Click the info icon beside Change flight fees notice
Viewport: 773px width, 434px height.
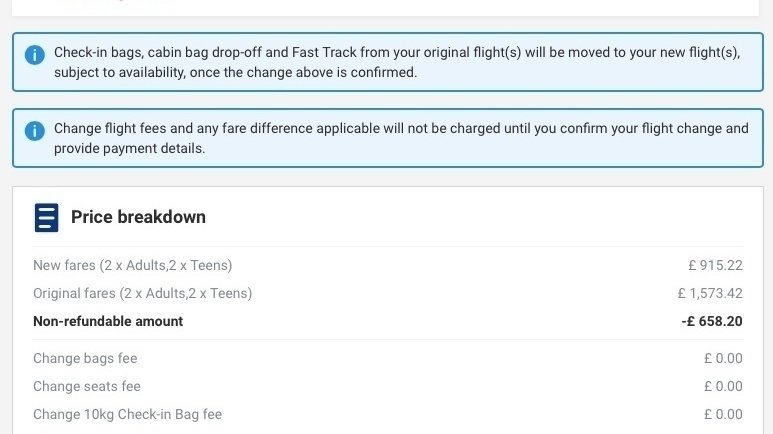[35, 131]
